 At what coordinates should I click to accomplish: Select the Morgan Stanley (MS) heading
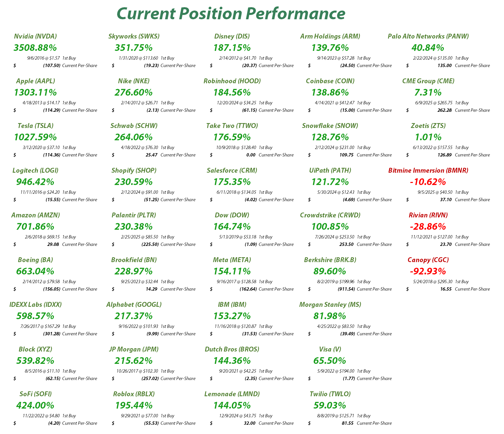330,305
